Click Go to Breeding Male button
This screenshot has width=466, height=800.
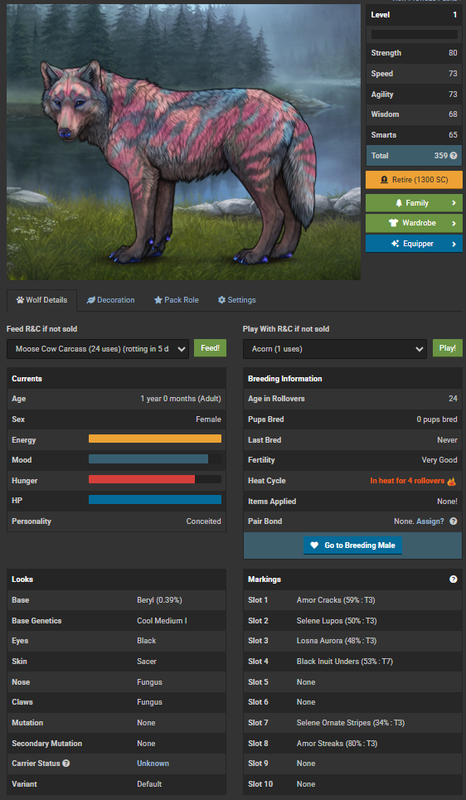click(x=353, y=545)
